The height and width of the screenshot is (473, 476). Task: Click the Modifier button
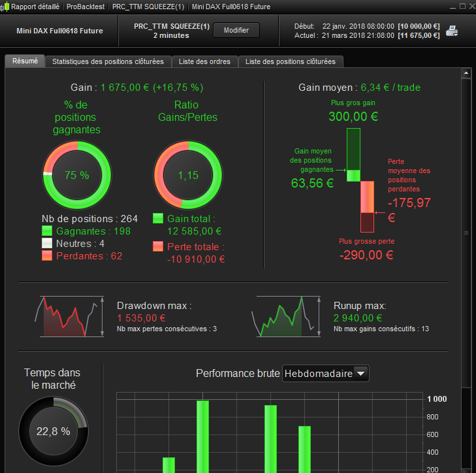pyautogui.click(x=236, y=30)
